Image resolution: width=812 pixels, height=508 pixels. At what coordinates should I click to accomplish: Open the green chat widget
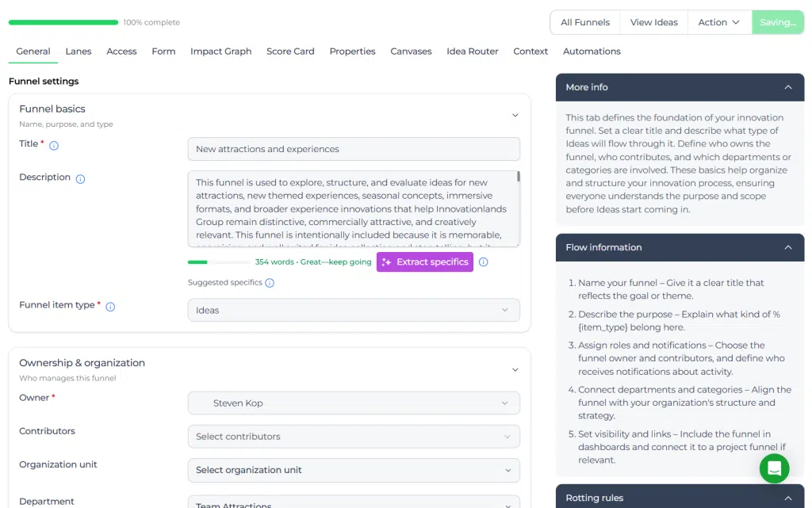pyautogui.click(x=774, y=468)
